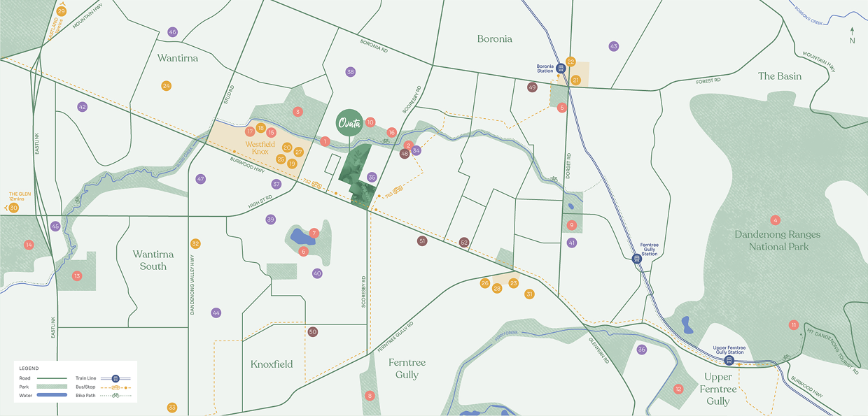Image resolution: width=868 pixels, height=416 pixels.
Task: Click orange marker number 24
Action: click(166, 86)
